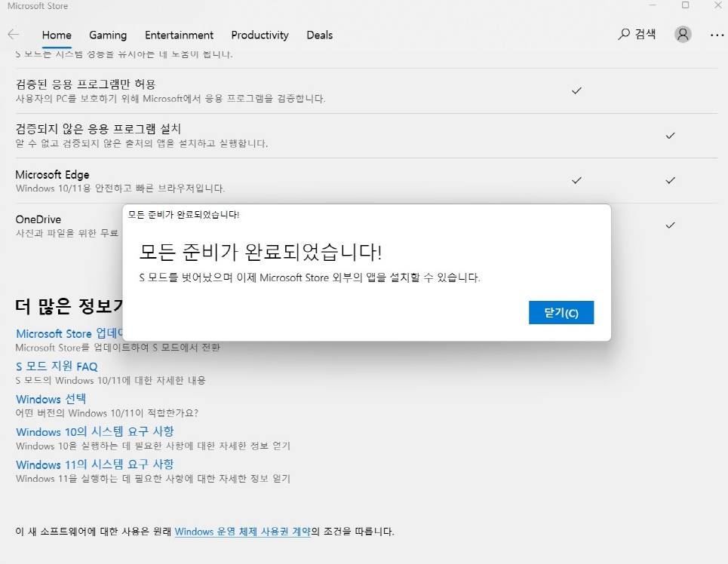Click the dialog heading 모든 준비가 완료되었습니다!
This screenshot has height=564, width=728.
coord(260,252)
